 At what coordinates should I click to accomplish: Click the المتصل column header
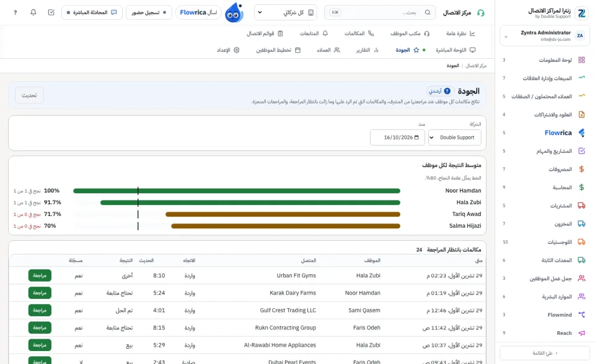click(x=309, y=261)
